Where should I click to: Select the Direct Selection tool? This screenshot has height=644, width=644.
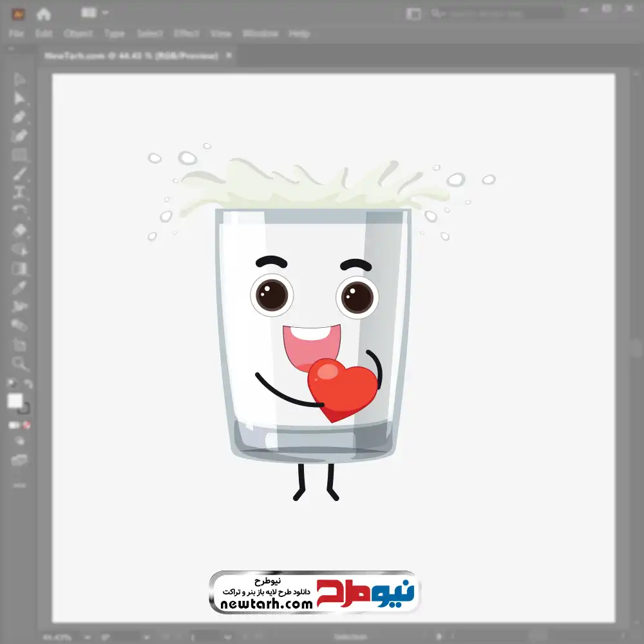click(19, 99)
